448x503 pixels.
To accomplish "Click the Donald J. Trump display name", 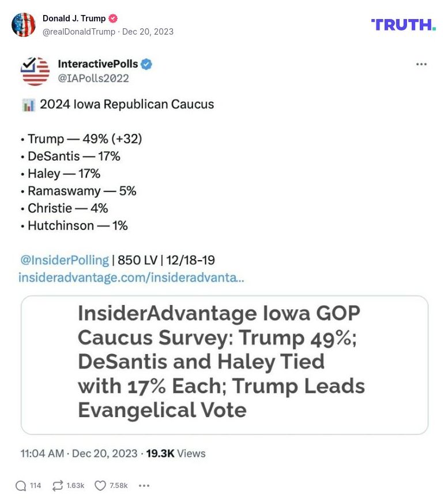I will pos(74,18).
